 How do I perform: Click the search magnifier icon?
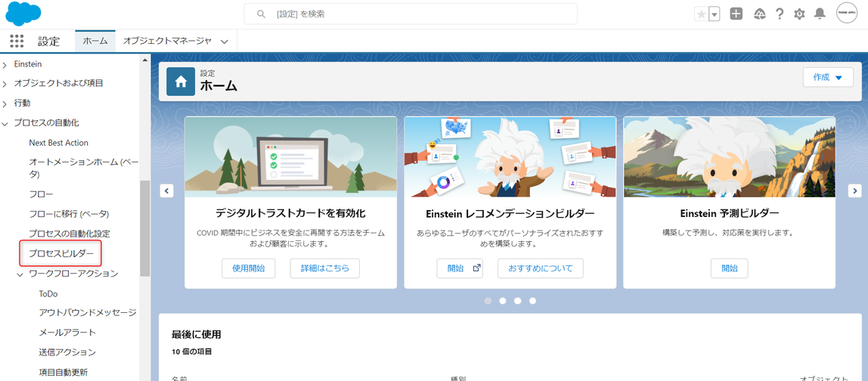click(x=262, y=14)
